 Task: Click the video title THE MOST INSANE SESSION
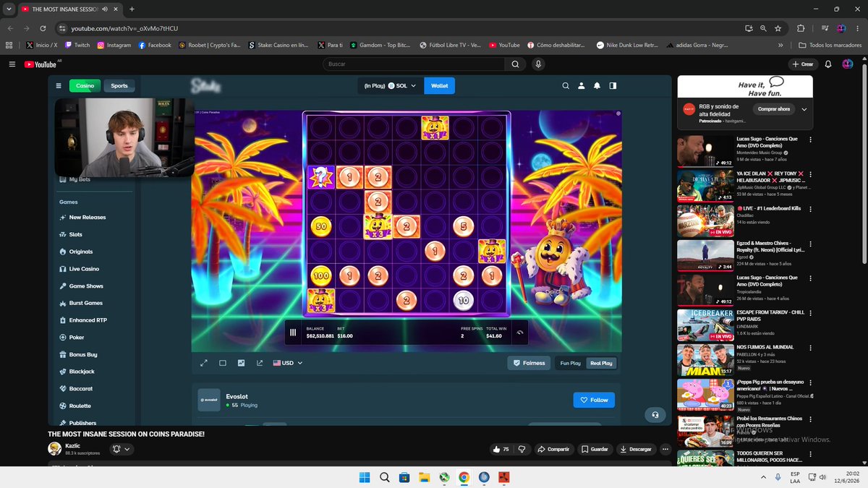[126, 434]
